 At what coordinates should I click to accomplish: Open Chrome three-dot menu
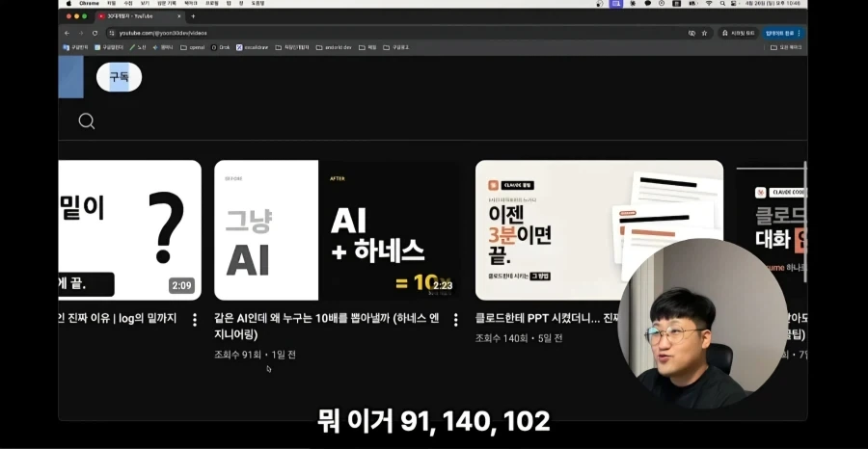799,33
